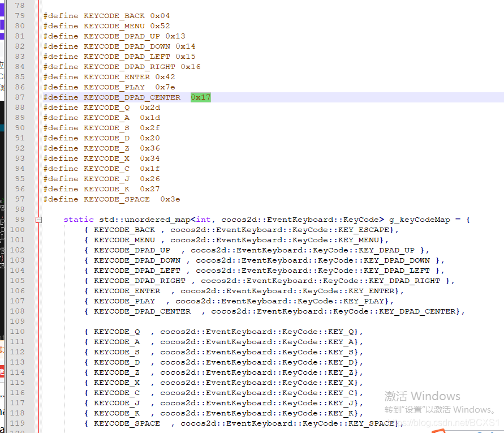Click on KEYCODE_PLAY 0x7e define
This screenshot has width=504, height=433.
(x=109, y=87)
